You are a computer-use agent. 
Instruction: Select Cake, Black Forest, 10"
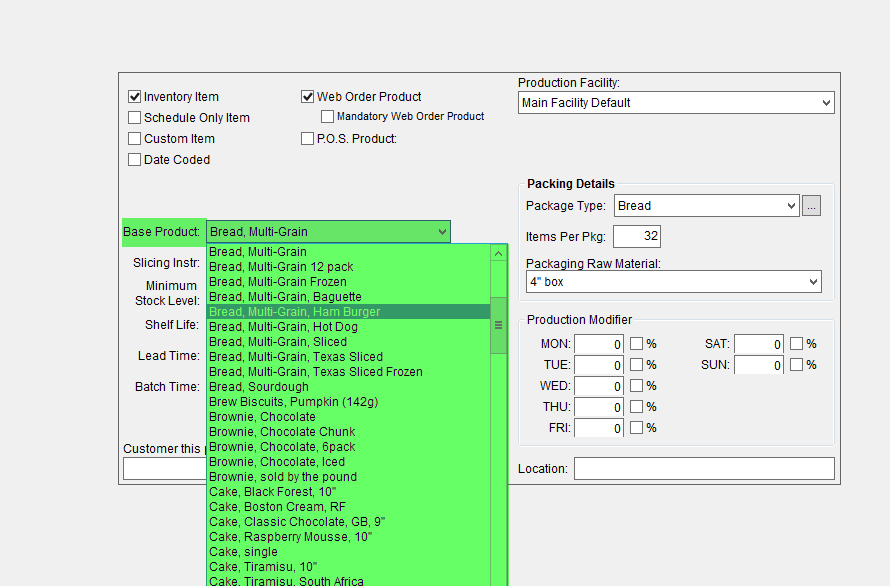[x=349, y=492]
